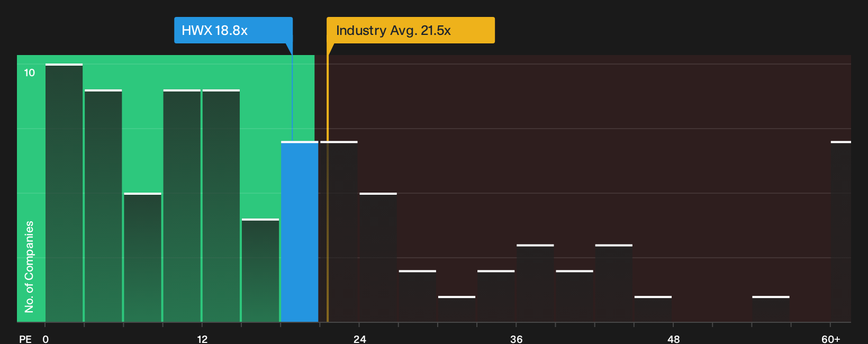Image resolution: width=868 pixels, height=344 pixels.
Task: Click the blue HWX 18.8x label
Action: point(233,30)
